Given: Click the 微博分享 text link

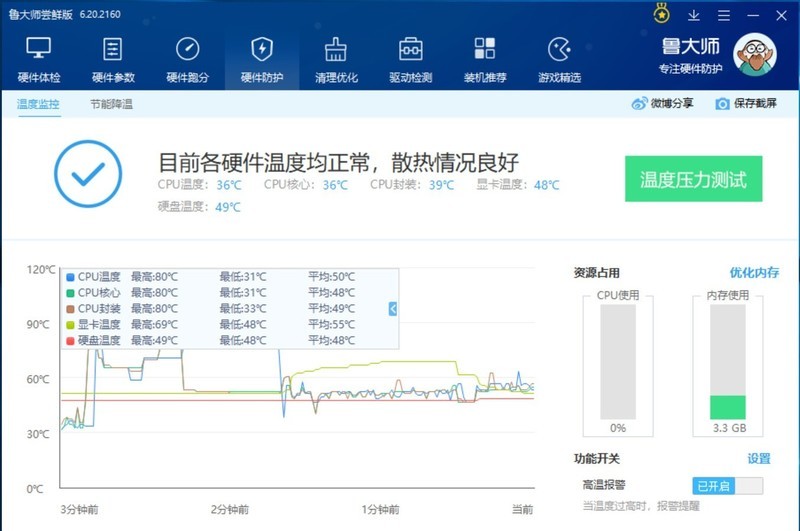Looking at the screenshot, I should [671, 104].
